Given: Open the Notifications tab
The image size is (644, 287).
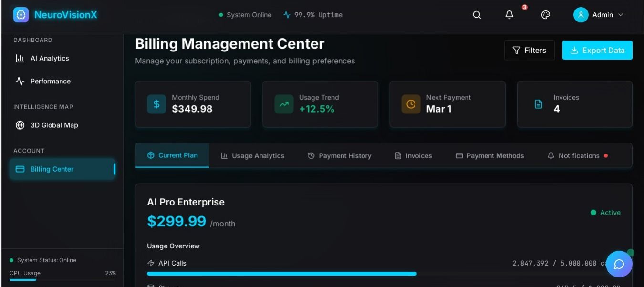Looking at the screenshot, I should click(x=578, y=156).
